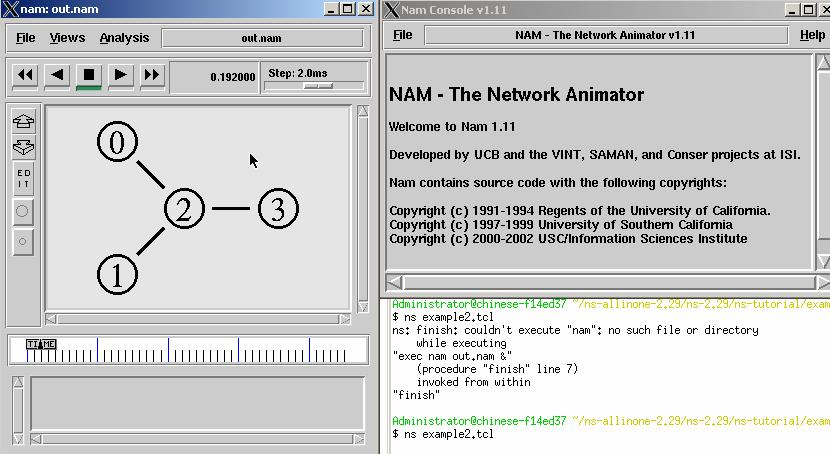Click the X icon in nam title bar
Image resolution: width=830 pixels, height=454 pixels.
[x=10, y=9]
